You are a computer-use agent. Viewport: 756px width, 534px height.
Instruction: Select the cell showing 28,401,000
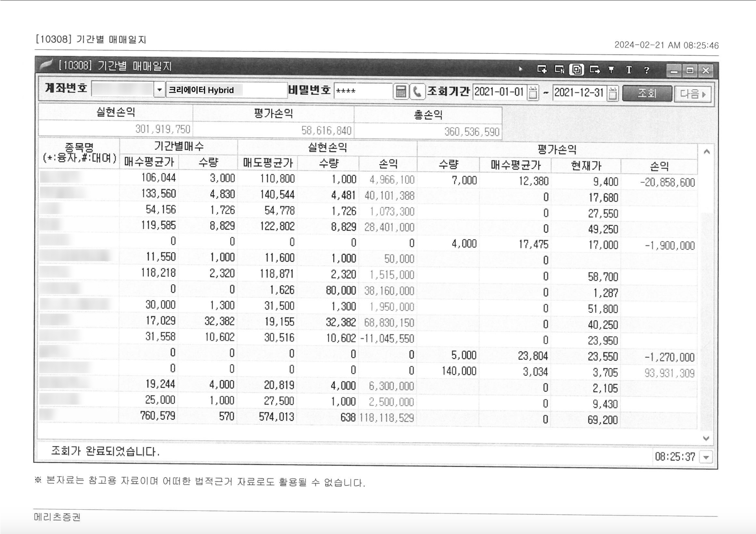388,227
